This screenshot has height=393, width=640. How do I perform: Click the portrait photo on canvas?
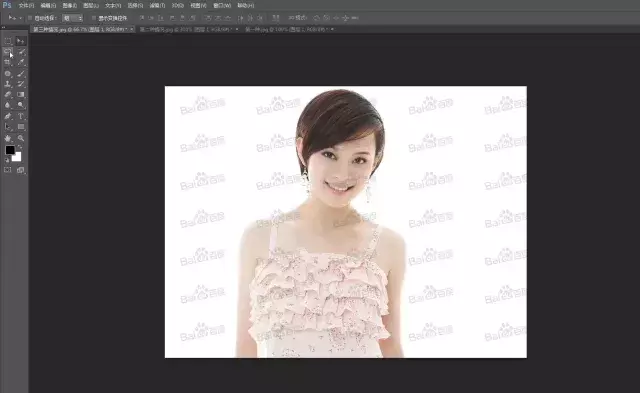click(x=346, y=222)
